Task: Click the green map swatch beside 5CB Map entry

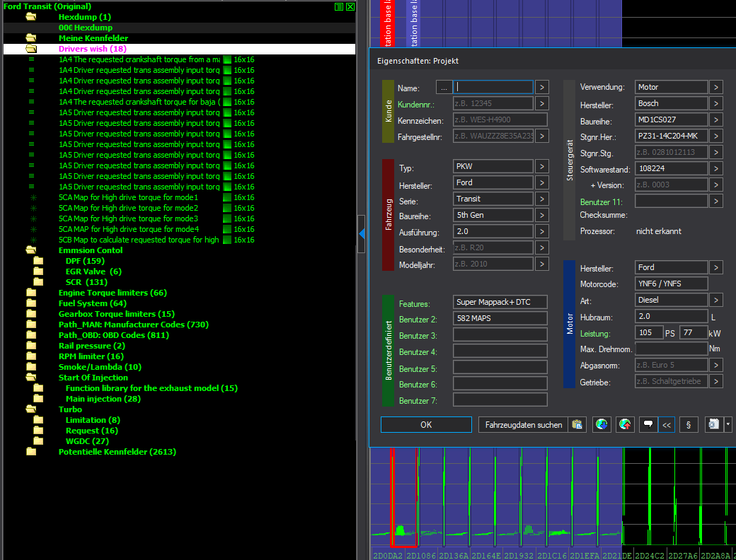Action: (x=227, y=240)
